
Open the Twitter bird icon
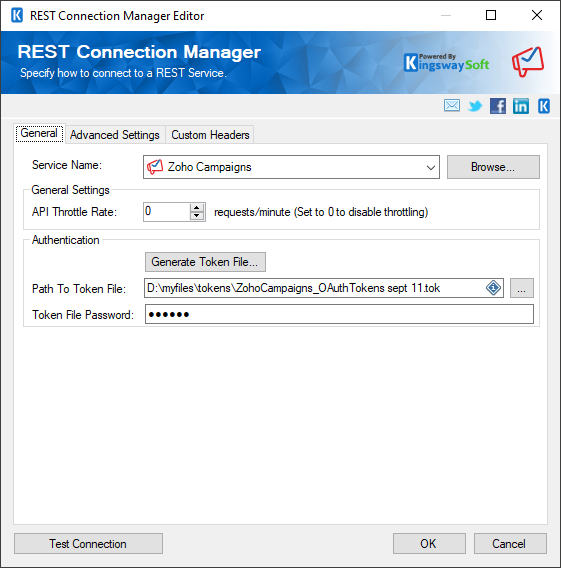click(x=475, y=106)
